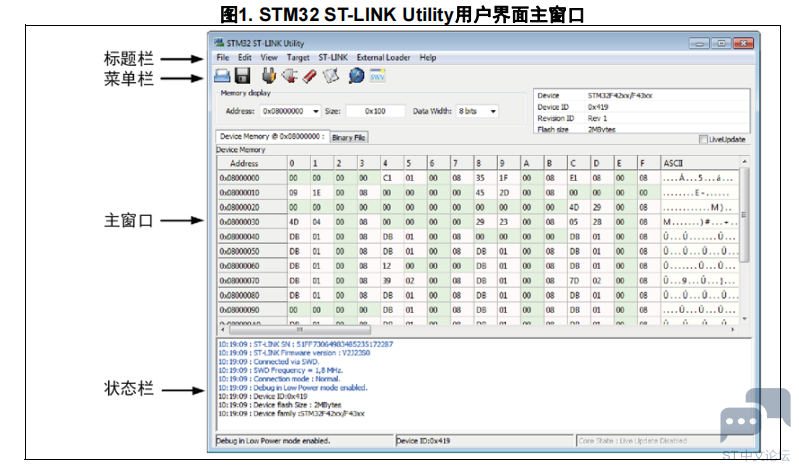799x471 pixels.
Task: Expand the Address combo box dropdown
Action: pos(316,111)
